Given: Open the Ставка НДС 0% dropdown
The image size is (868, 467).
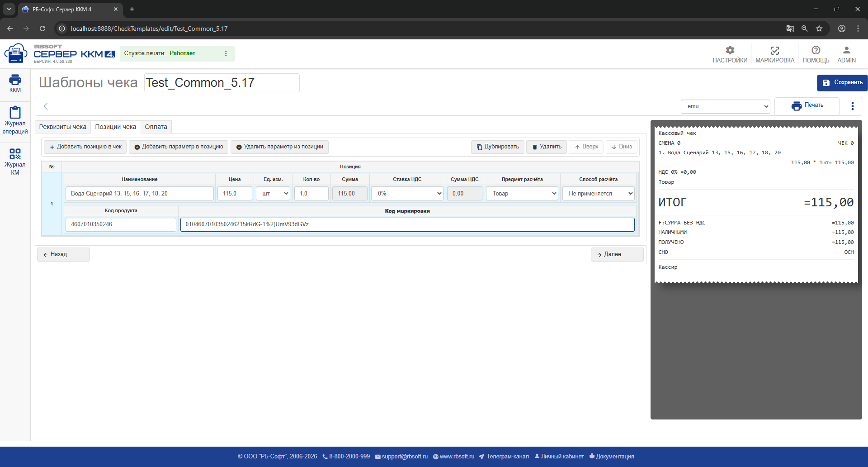Looking at the screenshot, I should [407, 194].
